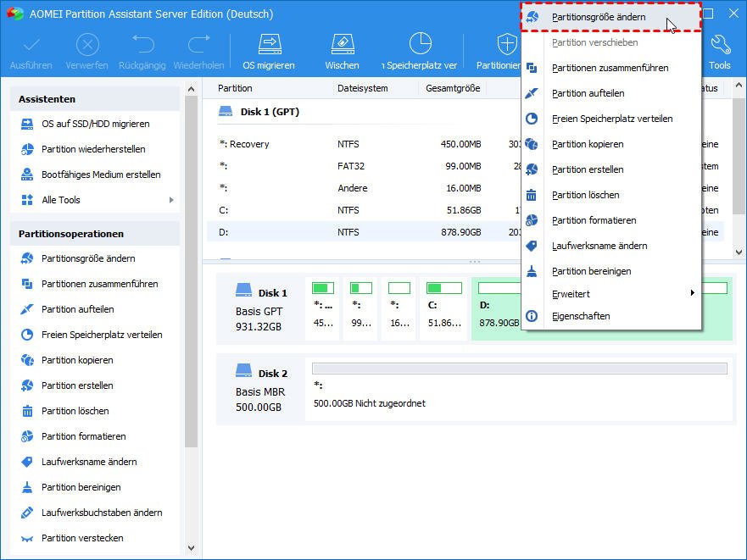Click the Disk 1 Basis GPT label in the disk map
747x560 pixels.
(x=261, y=308)
